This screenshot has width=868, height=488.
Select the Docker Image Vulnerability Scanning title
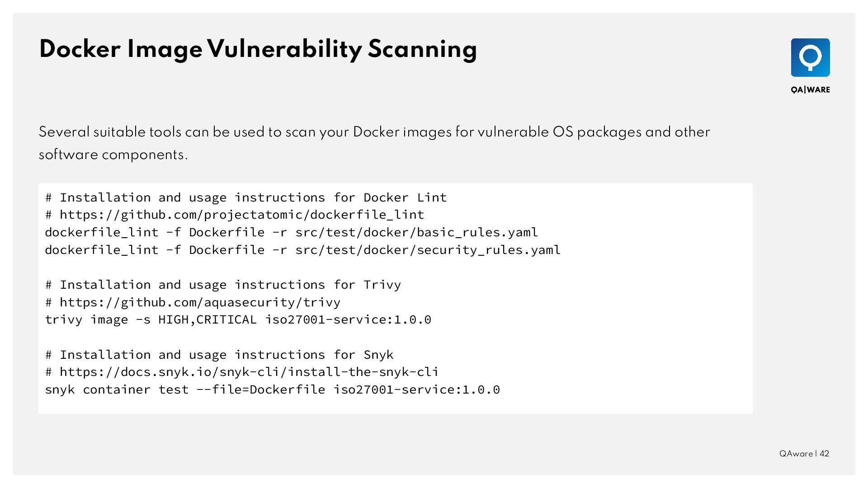[x=258, y=49]
